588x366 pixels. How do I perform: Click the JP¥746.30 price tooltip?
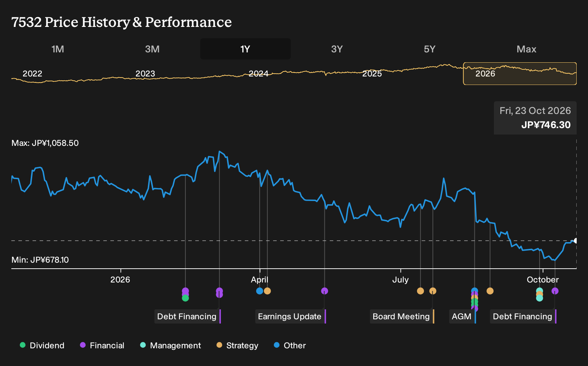click(535, 118)
